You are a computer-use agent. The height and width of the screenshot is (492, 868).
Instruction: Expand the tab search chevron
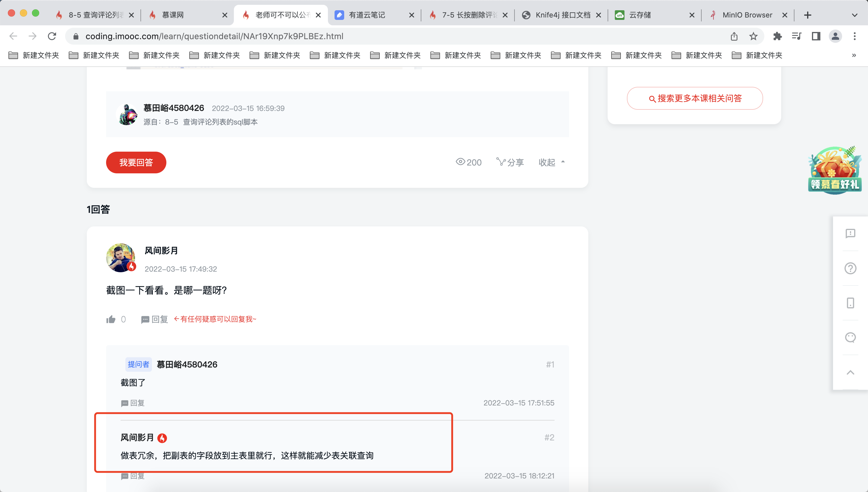click(x=854, y=15)
